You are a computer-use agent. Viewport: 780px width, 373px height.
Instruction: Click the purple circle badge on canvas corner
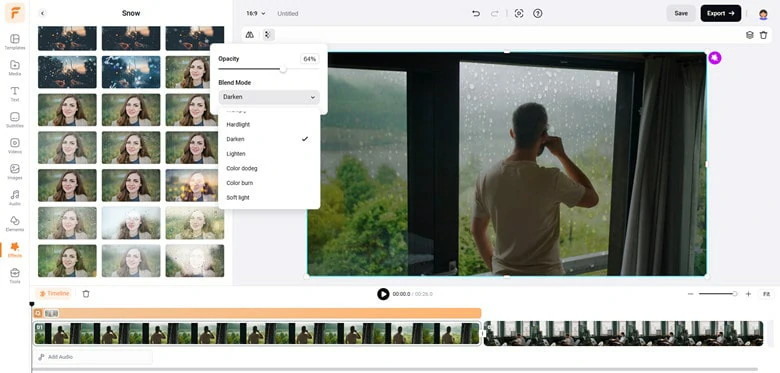coord(715,58)
